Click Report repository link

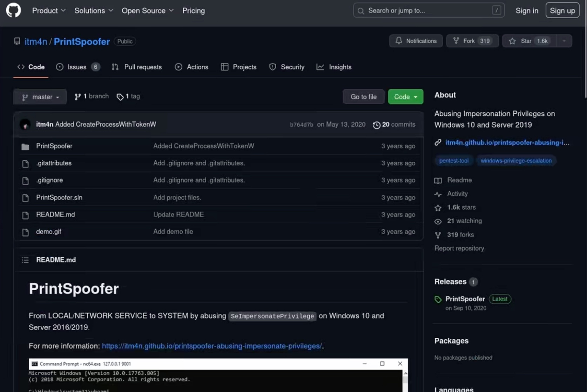point(459,248)
